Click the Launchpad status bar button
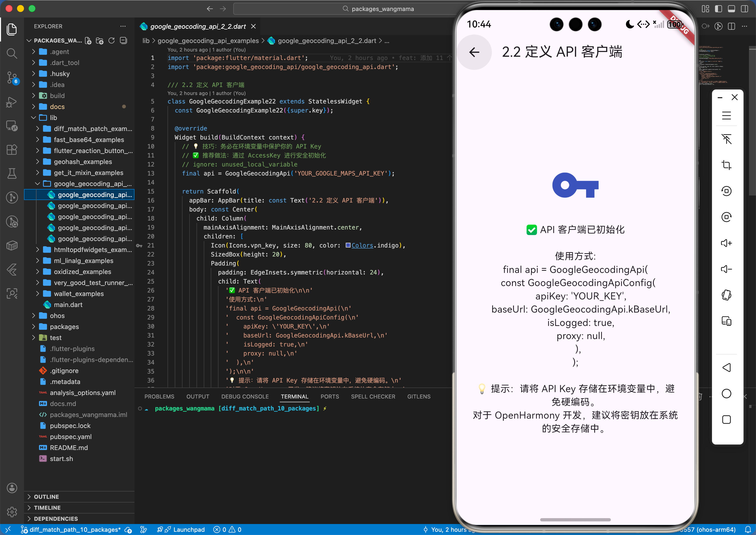The height and width of the screenshot is (535, 756). point(188,529)
